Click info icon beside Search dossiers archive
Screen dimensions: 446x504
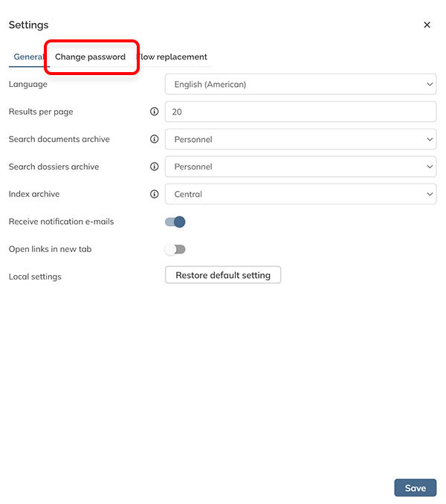[155, 167]
